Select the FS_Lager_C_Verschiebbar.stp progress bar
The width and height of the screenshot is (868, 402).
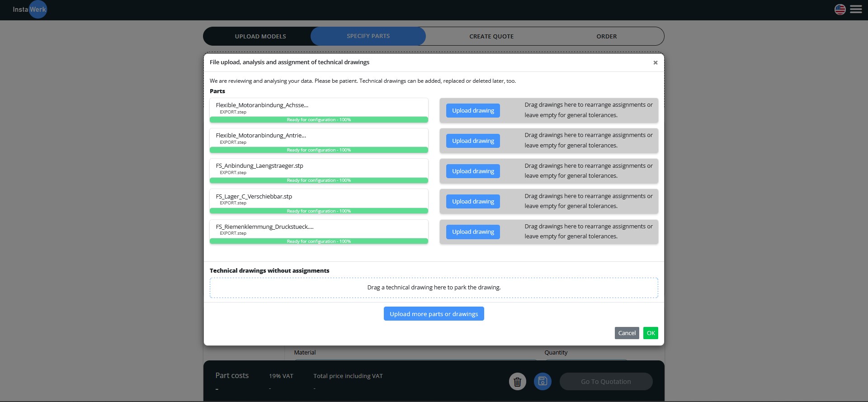tap(319, 211)
